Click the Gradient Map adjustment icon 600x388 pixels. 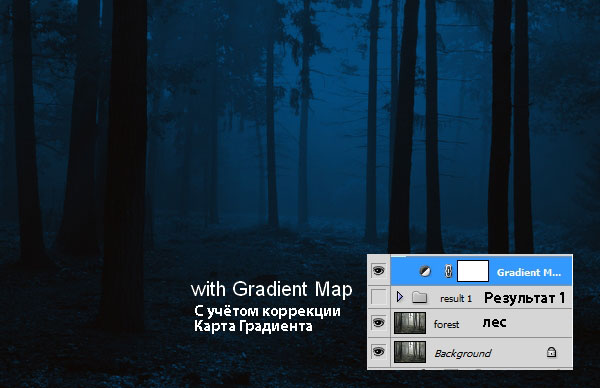[x=425, y=271]
